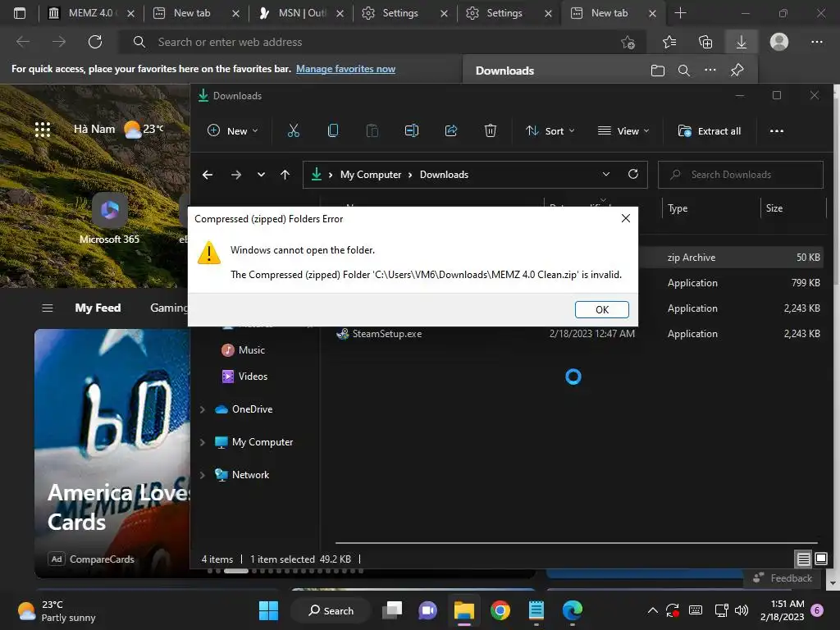Screen dimensions: 840x630
Task: Open Windows Start menu
Action: (268, 610)
